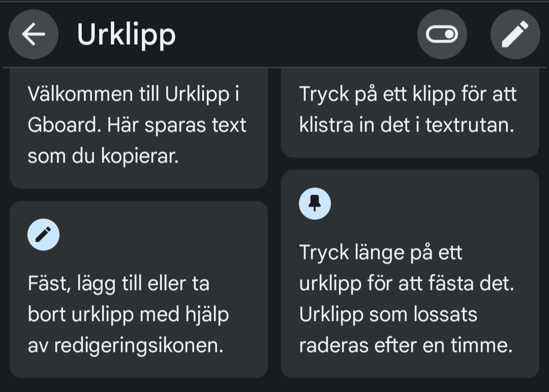Tap the 'raderas efter en timme.' text
This screenshot has height=392, width=549.
(406, 345)
